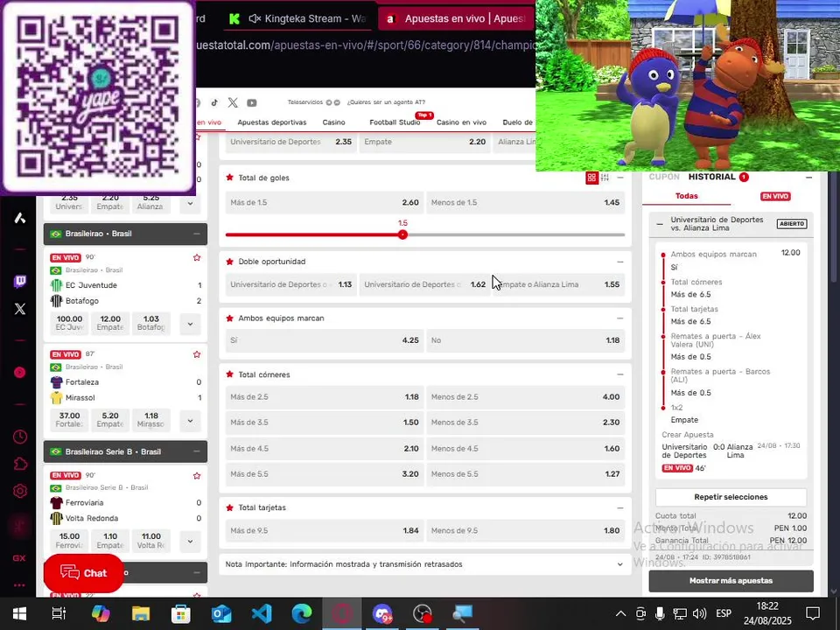
Task: Click browser address bar URL
Action: pos(366,45)
